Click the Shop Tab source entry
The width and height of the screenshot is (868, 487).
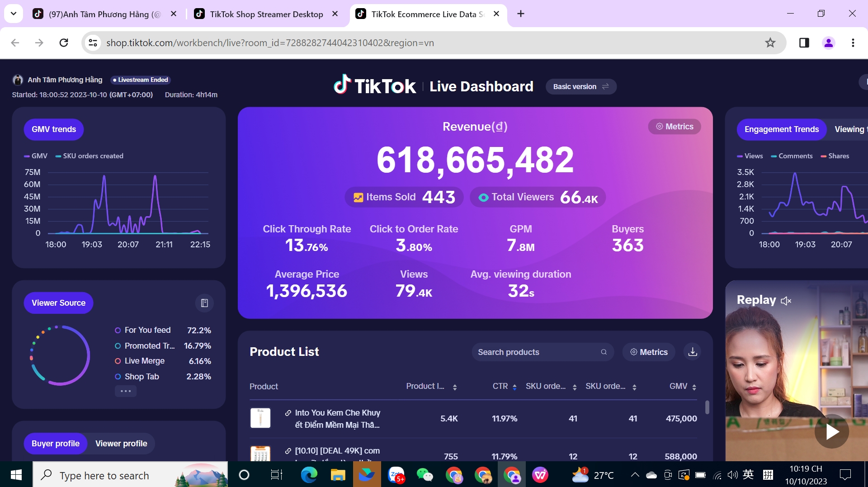tap(163, 376)
